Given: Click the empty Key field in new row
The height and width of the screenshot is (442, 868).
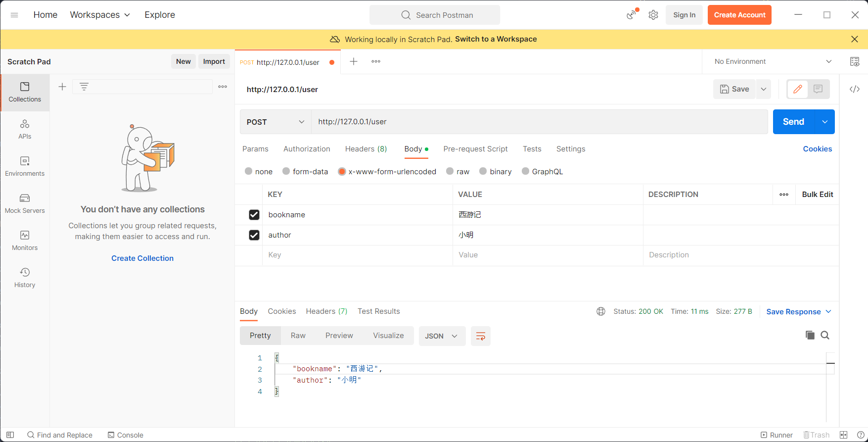Looking at the screenshot, I should [358, 255].
